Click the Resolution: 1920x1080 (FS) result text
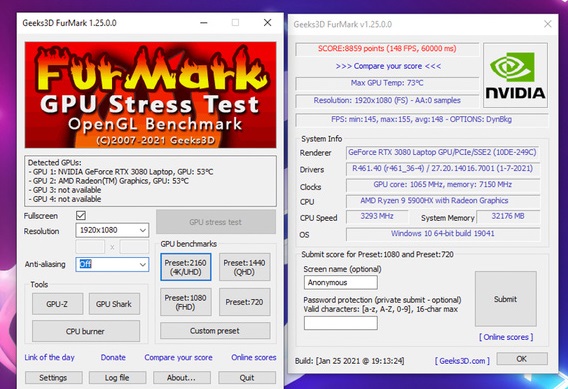The width and height of the screenshot is (568, 389). (x=387, y=101)
